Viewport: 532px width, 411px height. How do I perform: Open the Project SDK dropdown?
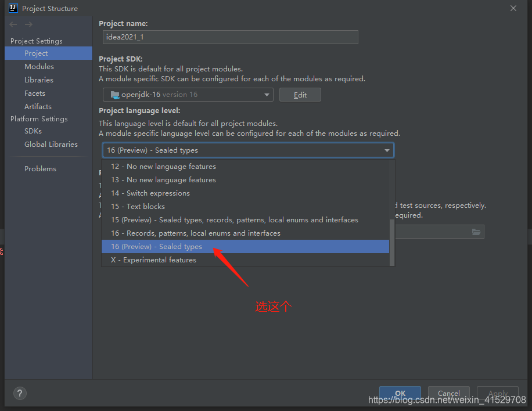(188, 95)
